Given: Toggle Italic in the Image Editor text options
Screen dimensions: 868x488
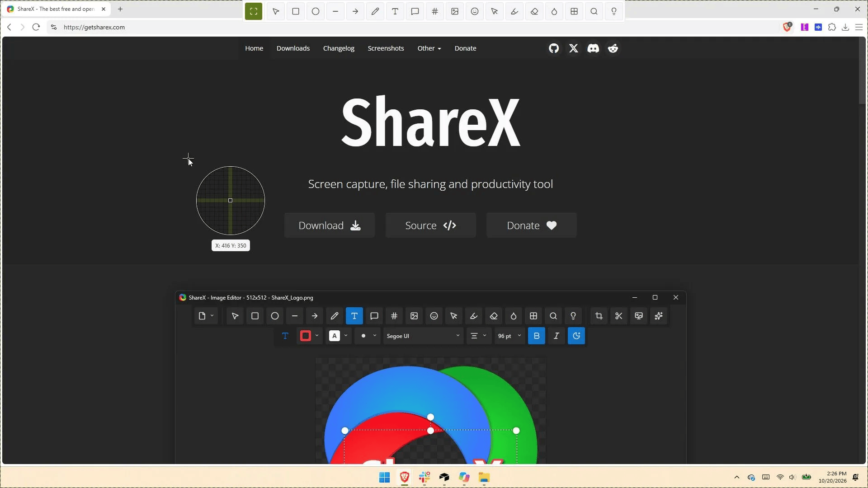Looking at the screenshot, I should pos(557,336).
